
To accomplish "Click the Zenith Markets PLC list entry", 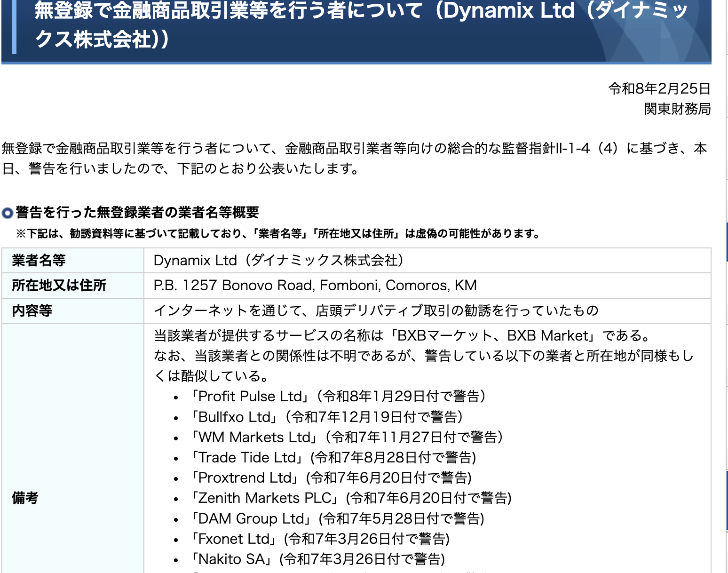I will pyautogui.click(x=351, y=498).
